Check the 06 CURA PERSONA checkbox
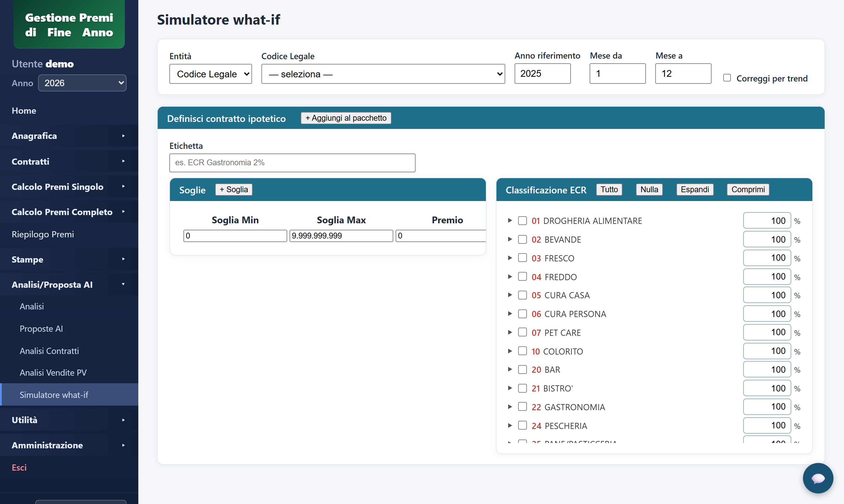 coord(522,314)
